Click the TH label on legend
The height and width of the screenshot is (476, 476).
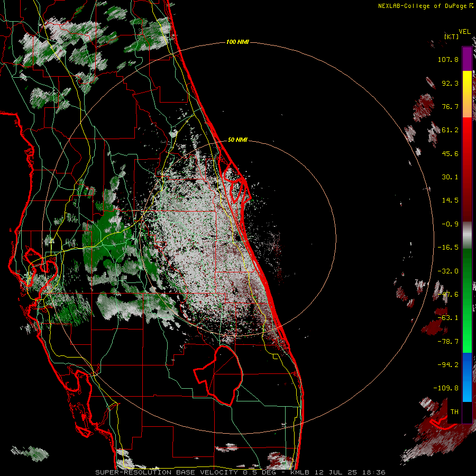[x=454, y=412]
